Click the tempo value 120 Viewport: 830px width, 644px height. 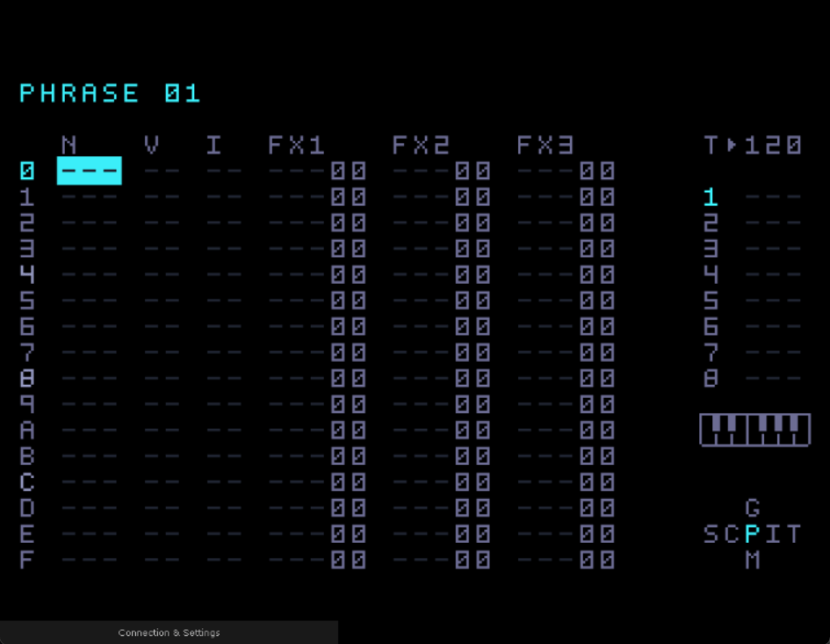click(773, 146)
